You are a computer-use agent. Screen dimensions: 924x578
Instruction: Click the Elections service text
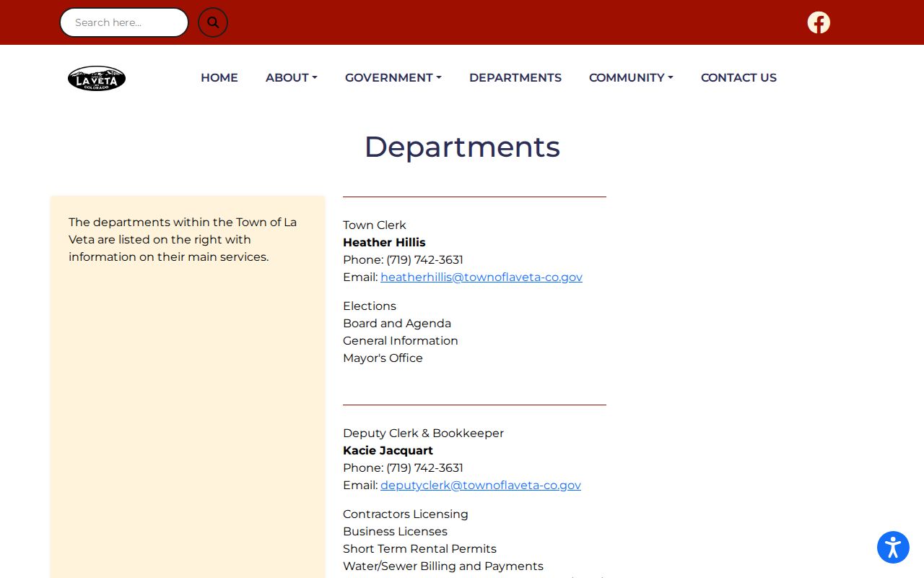click(x=370, y=306)
